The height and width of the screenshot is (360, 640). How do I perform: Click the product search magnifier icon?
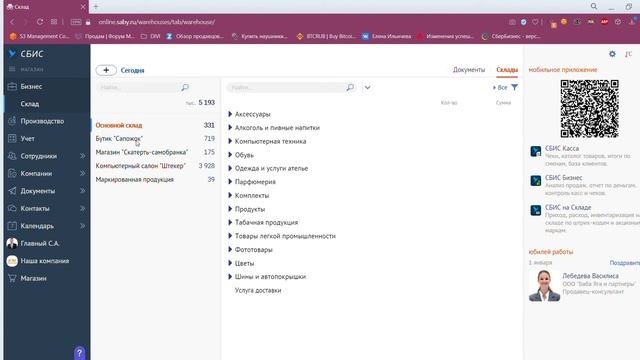(350, 87)
